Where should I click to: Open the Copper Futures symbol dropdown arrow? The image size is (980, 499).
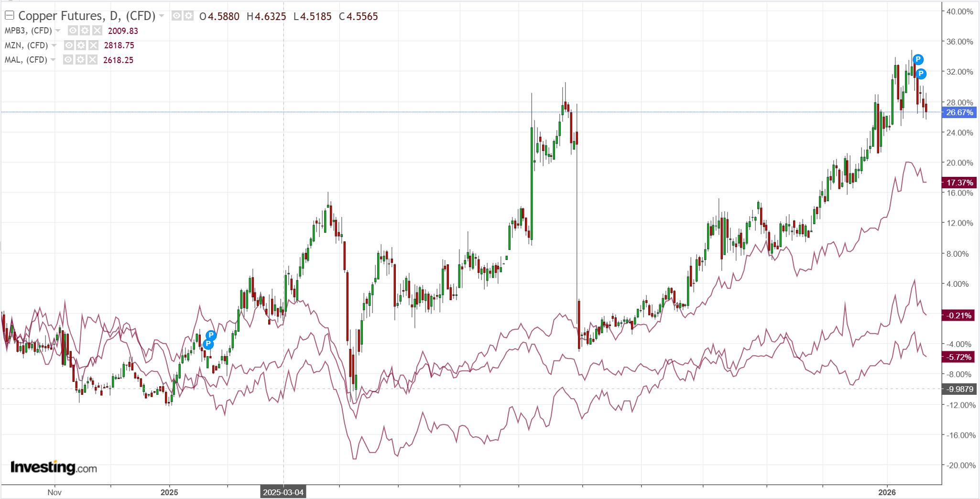click(x=162, y=16)
